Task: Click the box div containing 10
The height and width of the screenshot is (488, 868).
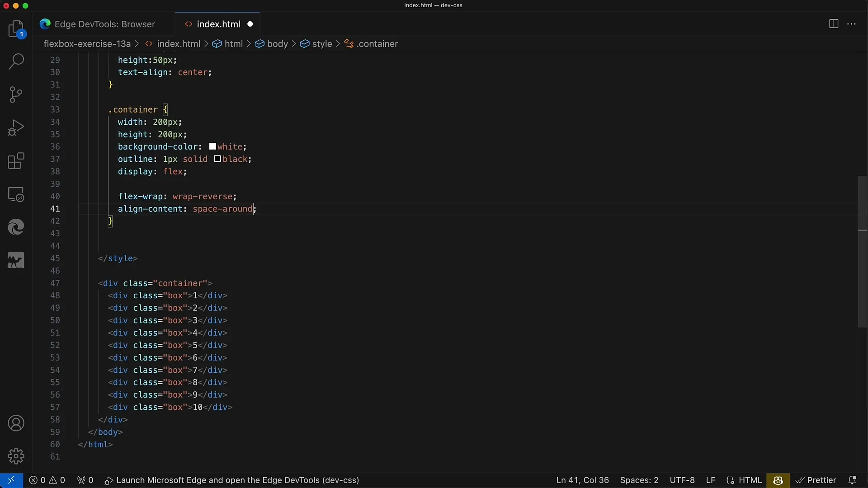Action: (170, 407)
